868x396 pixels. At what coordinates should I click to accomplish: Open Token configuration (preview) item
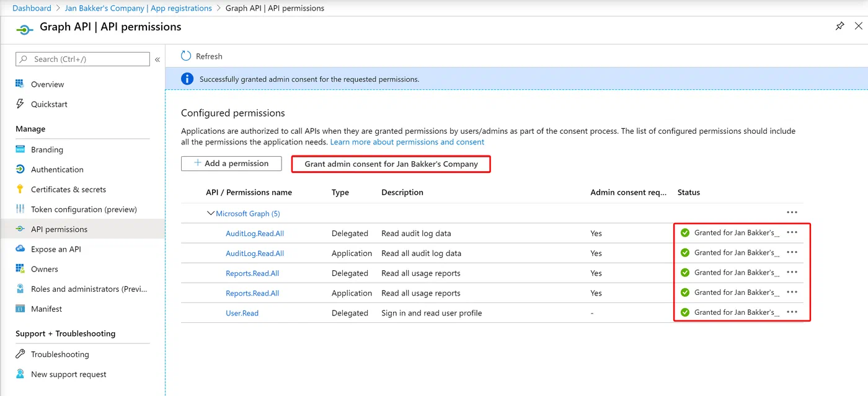click(x=82, y=209)
